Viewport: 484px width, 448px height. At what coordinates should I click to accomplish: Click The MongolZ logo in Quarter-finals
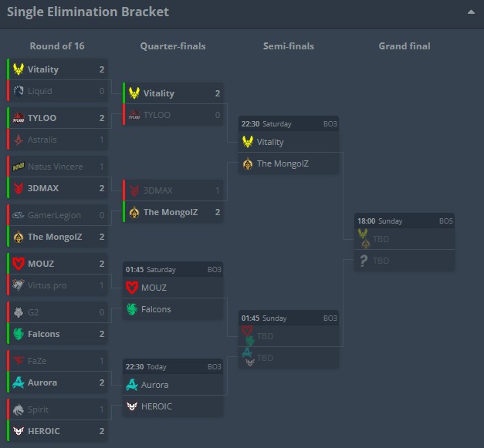click(135, 212)
